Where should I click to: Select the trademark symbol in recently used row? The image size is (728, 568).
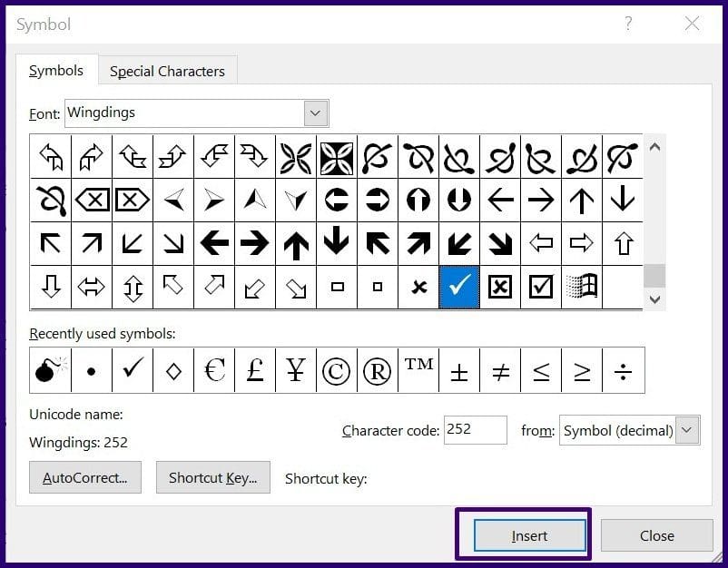[418, 369]
